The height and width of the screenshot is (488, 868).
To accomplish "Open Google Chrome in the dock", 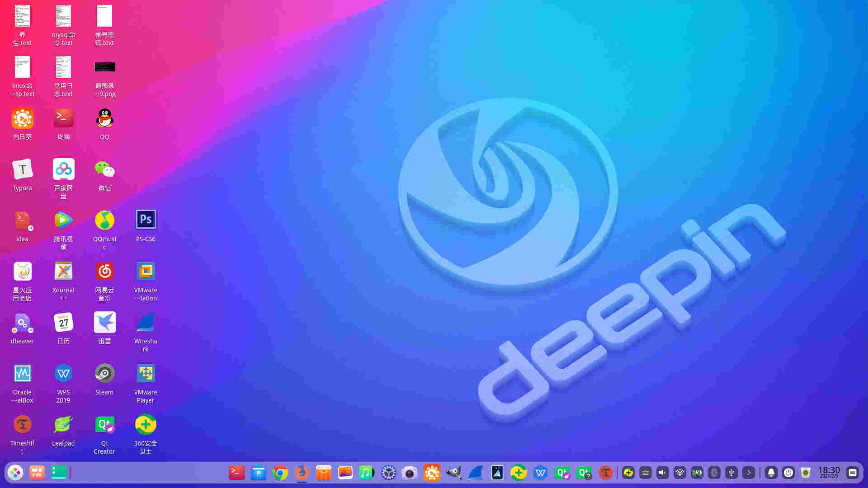I will click(x=280, y=473).
